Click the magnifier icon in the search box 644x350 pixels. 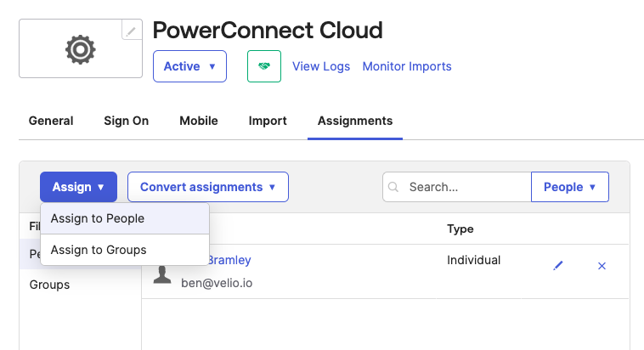(x=393, y=187)
